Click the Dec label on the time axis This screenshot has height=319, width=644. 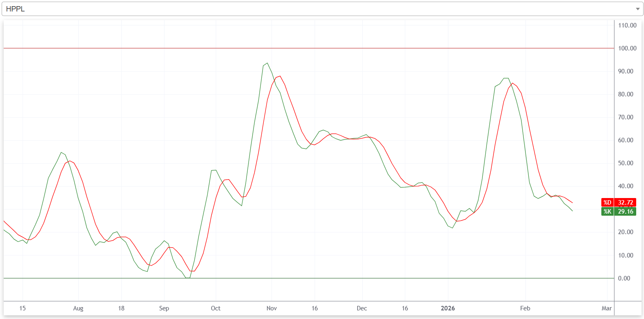(x=362, y=308)
